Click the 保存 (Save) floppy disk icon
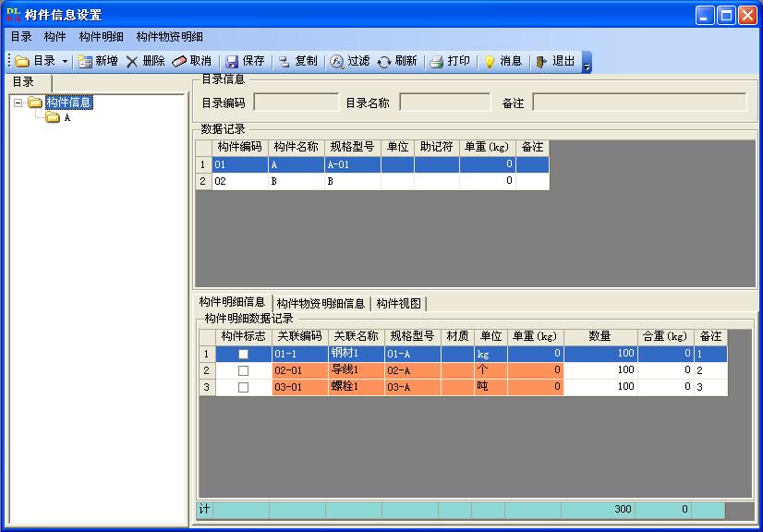This screenshot has width=763, height=532. [232, 62]
